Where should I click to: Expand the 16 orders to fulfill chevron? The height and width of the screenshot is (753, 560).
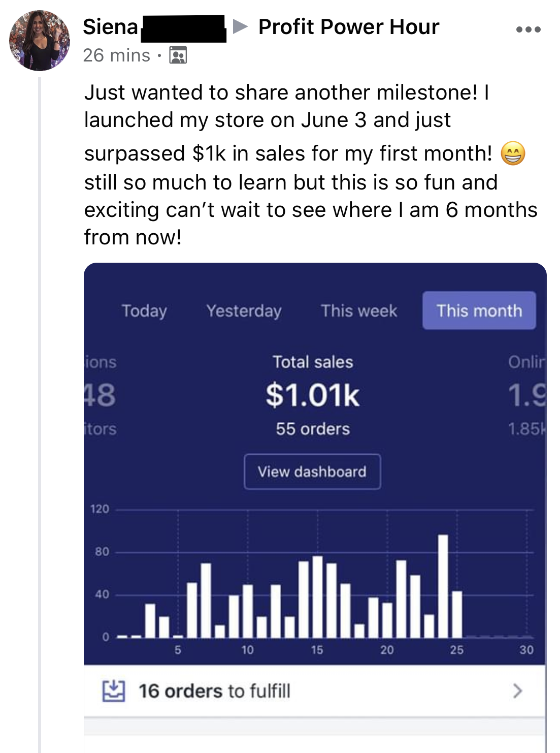pos(517,691)
